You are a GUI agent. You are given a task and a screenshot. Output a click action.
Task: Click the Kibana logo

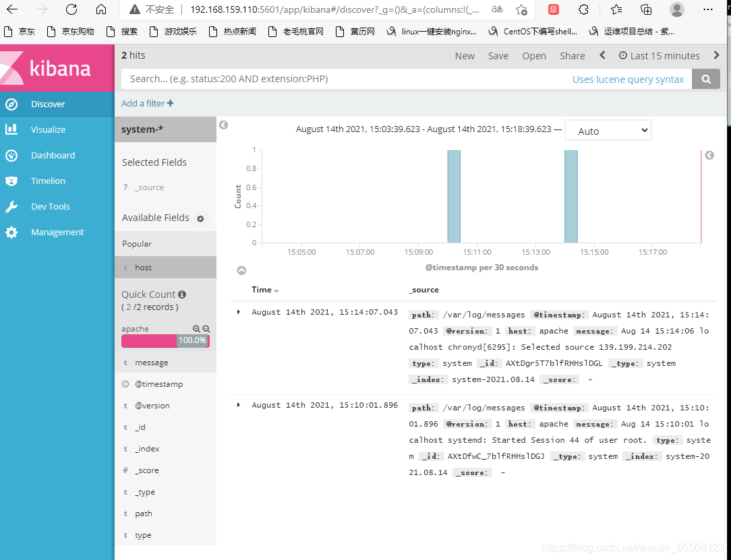(x=57, y=68)
